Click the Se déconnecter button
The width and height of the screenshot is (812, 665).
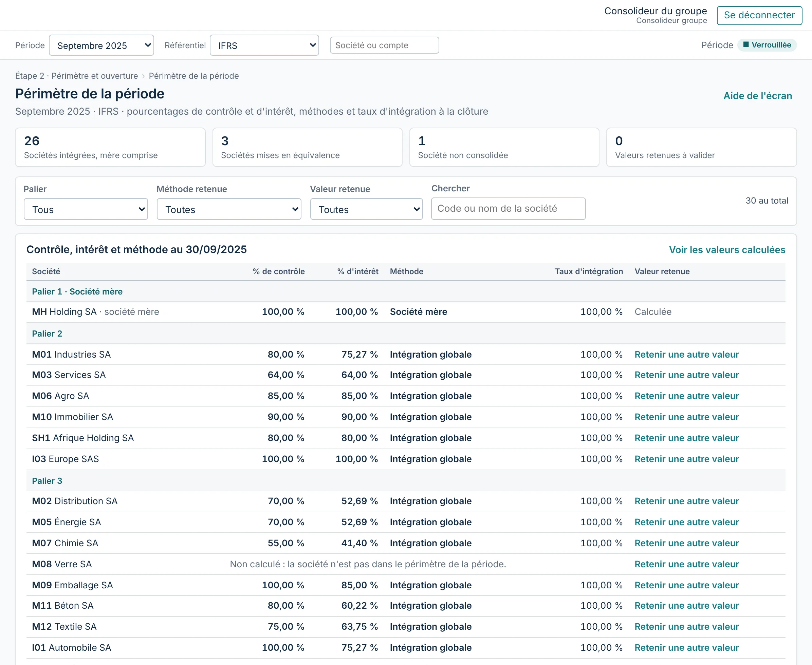[x=759, y=15]
